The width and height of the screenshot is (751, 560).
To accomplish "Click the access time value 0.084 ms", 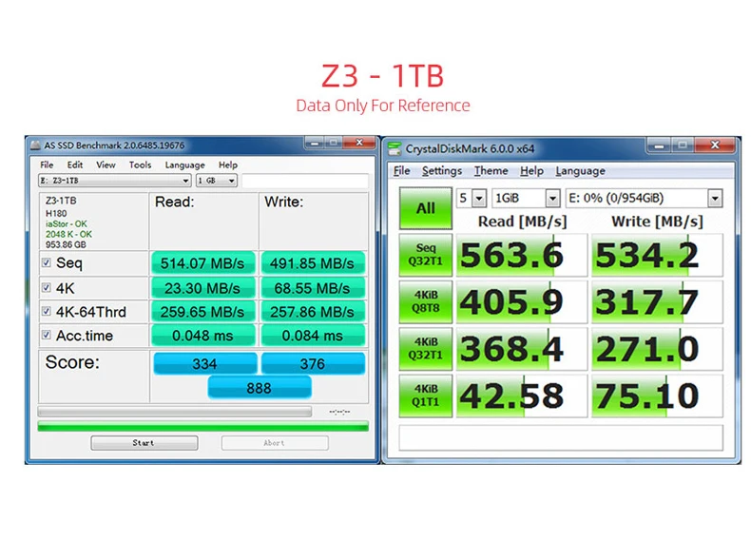I will click(312, 336).
